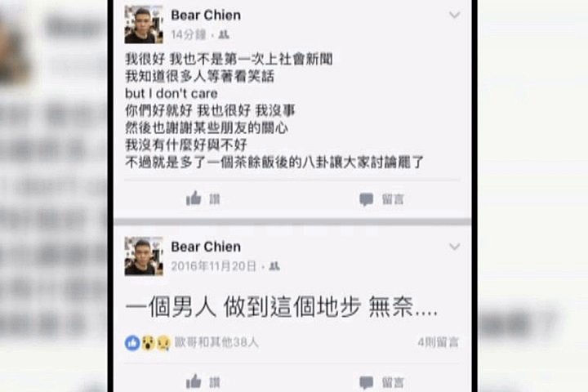Screen dimensions: 588x392
Task: Click the second post's profile picture thumbnail
Action: tap(144, 256)
